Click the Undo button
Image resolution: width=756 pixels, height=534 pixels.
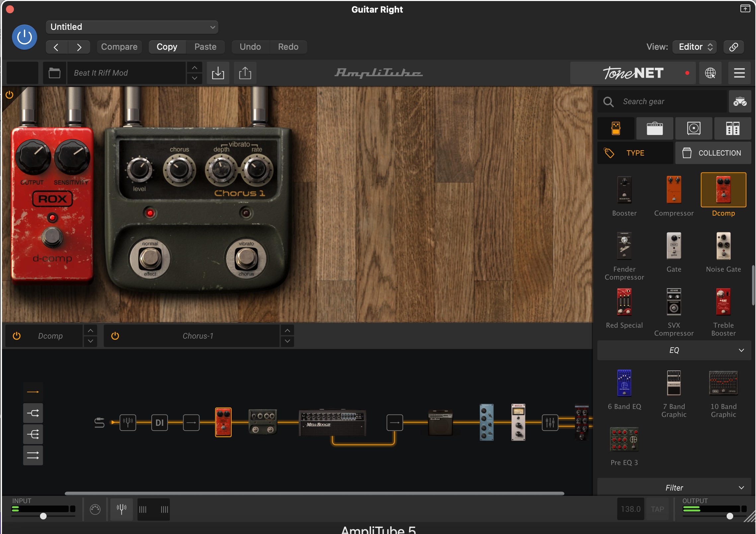click(250, 47)
